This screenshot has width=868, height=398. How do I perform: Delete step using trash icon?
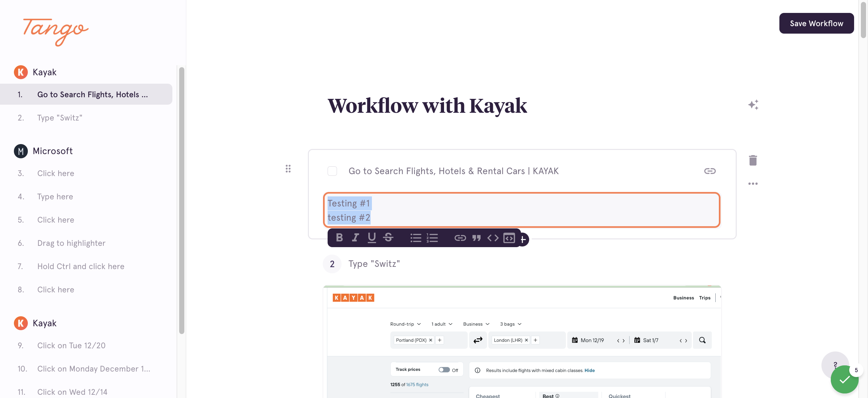pos(753,160)
